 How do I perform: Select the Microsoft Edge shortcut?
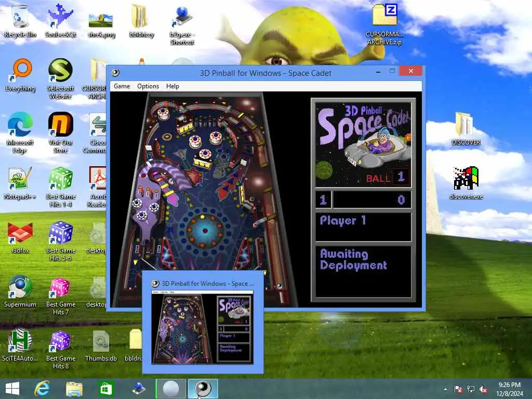click(20, 132)
